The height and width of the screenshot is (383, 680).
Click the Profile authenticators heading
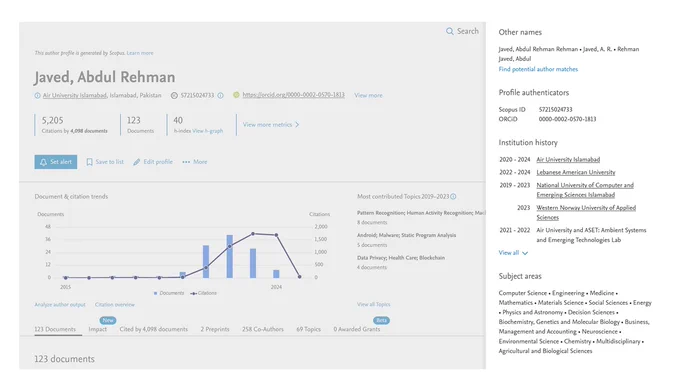(533, 92)
